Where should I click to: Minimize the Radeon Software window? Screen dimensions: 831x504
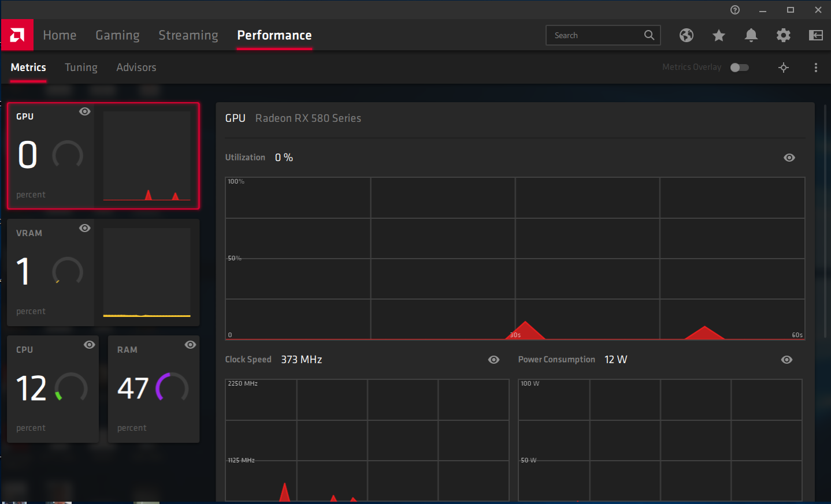[763, 10]
